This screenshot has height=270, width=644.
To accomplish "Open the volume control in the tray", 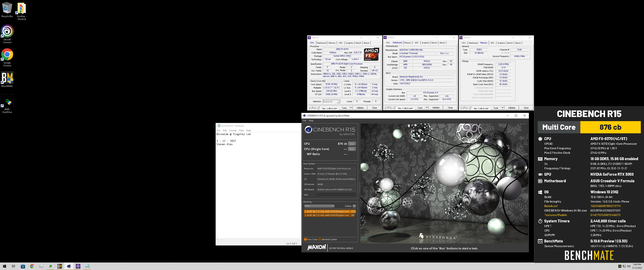I will [x=628, y=266].
